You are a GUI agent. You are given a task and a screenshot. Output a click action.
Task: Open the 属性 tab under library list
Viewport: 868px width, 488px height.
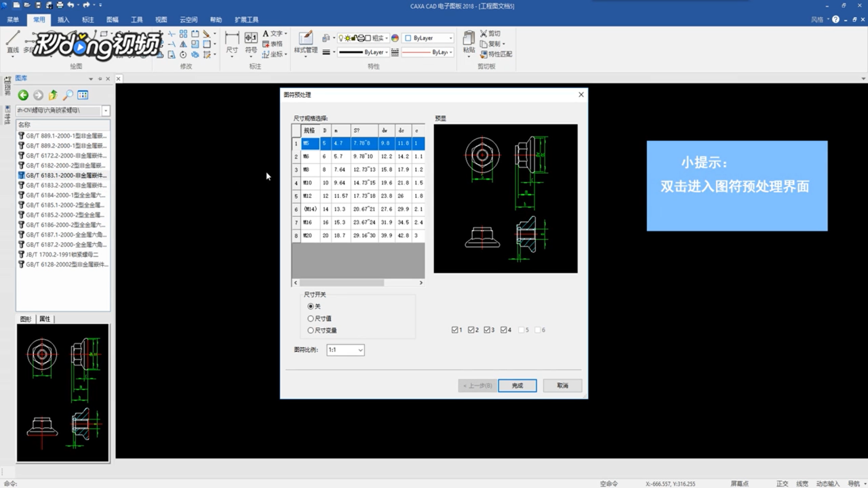click(x=45, y=319)
